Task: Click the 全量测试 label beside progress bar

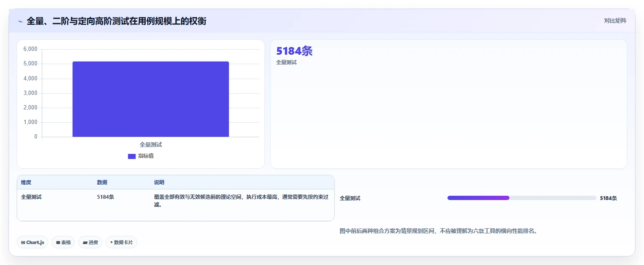Action: click(x=350, y=198)
